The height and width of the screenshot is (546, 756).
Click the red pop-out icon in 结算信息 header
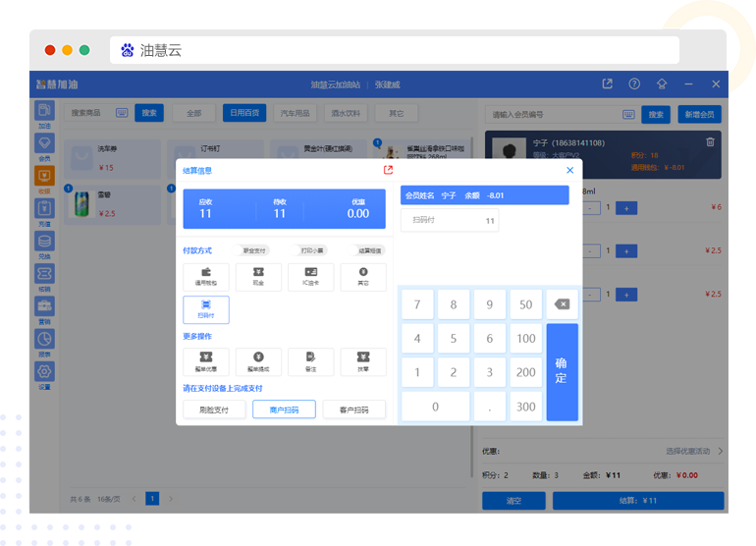[388, 170]
